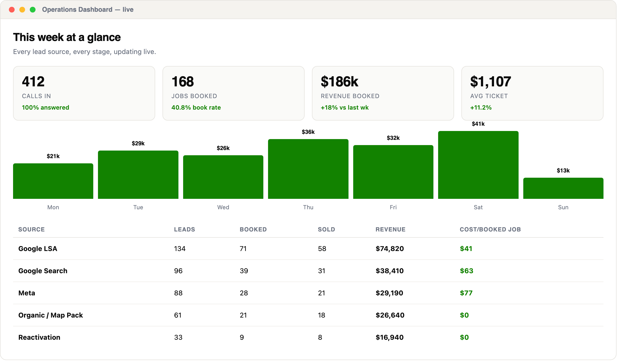This screenshot has height=364, width=627.
Task: Click Meta revenue $29,190
Action: [x=389, y=293]
